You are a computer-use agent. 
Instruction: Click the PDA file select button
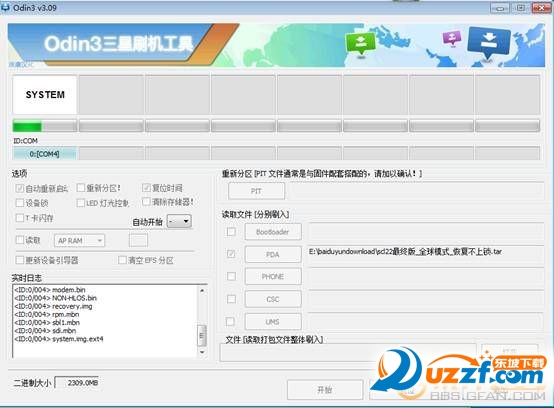[273, 254]
